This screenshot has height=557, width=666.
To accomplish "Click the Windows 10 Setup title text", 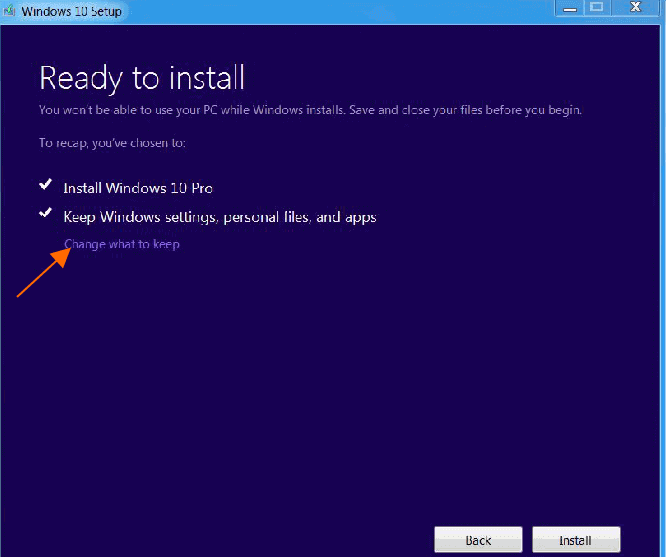I will [71, 11].
